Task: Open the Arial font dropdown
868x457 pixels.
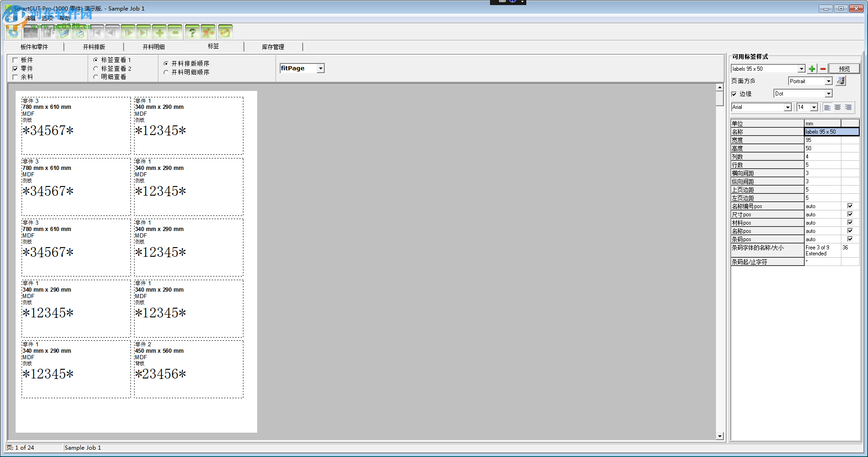Action: point(788,107)
